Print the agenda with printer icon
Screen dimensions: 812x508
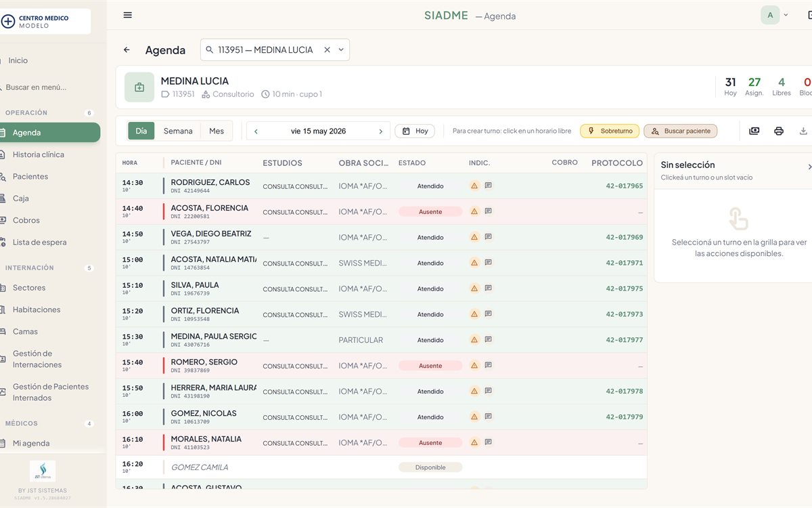[779, 131]
